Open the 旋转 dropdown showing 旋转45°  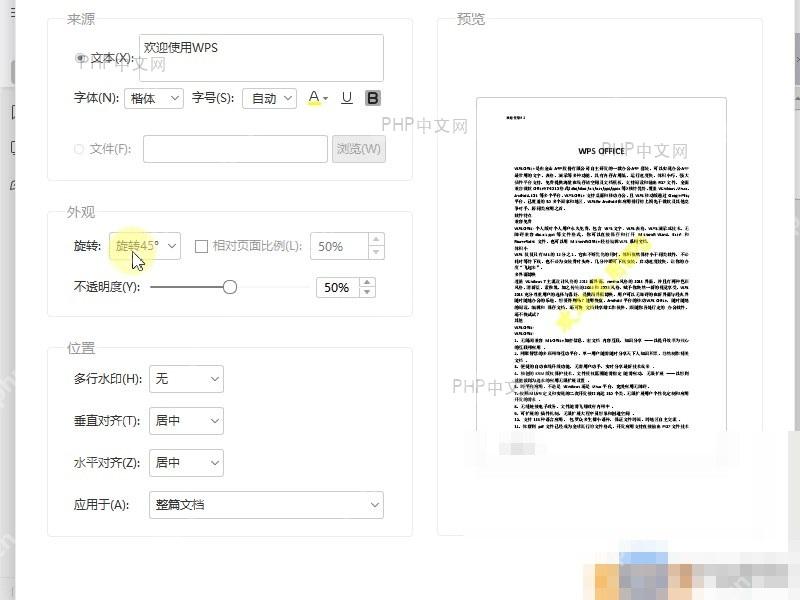click(145, 246)
